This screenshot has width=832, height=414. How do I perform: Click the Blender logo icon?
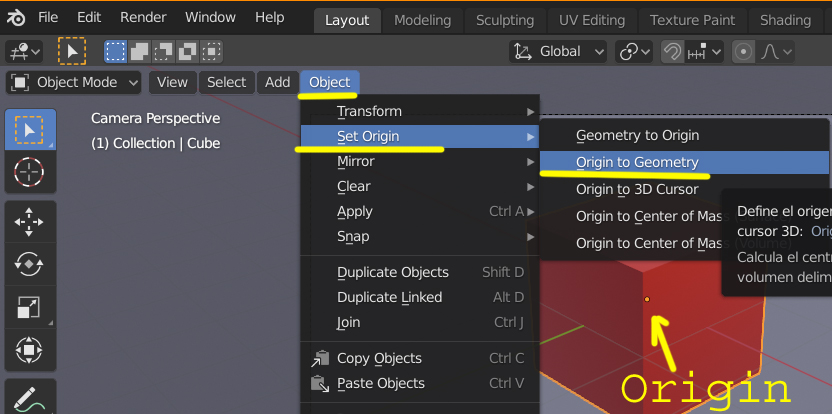(x=17, y=18)
